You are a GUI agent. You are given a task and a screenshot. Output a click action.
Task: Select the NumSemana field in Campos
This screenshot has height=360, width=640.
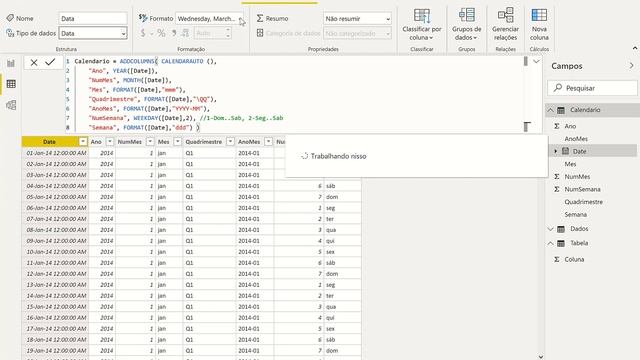tap(582, 189)
